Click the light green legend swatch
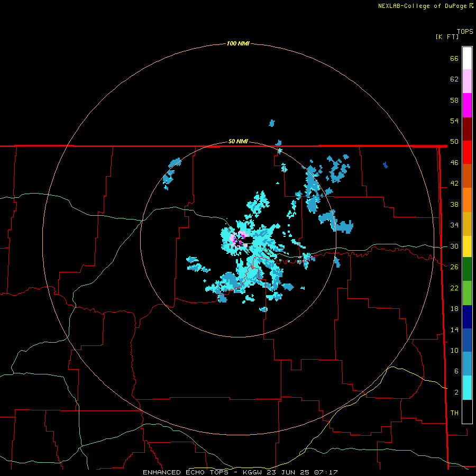 (467, 293)
